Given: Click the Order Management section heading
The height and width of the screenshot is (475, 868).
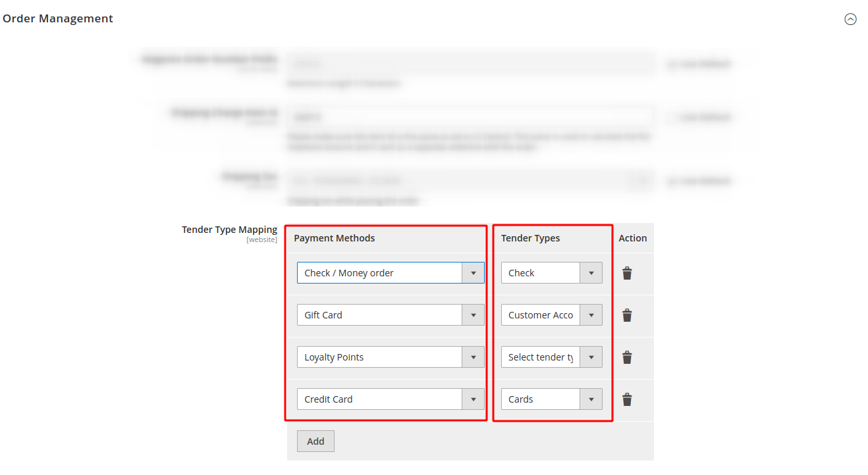Looking at the screenshot, I should [58, 18].
